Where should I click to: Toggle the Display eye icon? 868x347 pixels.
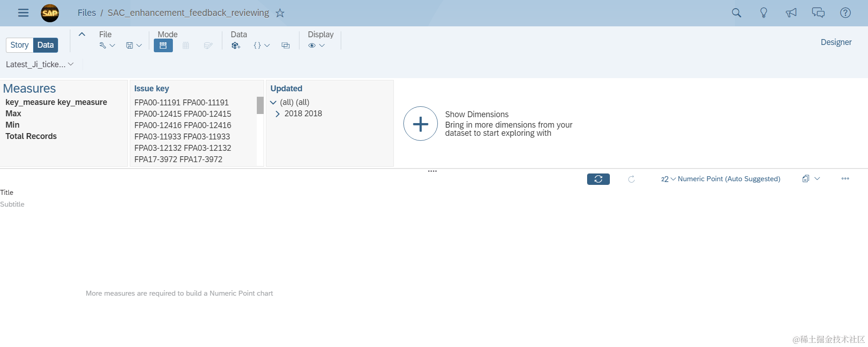point(312,45)
